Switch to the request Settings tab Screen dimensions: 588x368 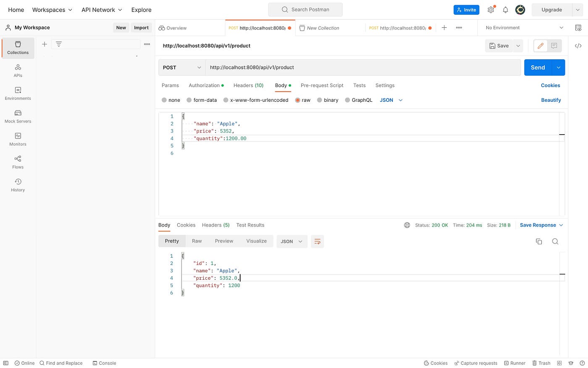385,85
